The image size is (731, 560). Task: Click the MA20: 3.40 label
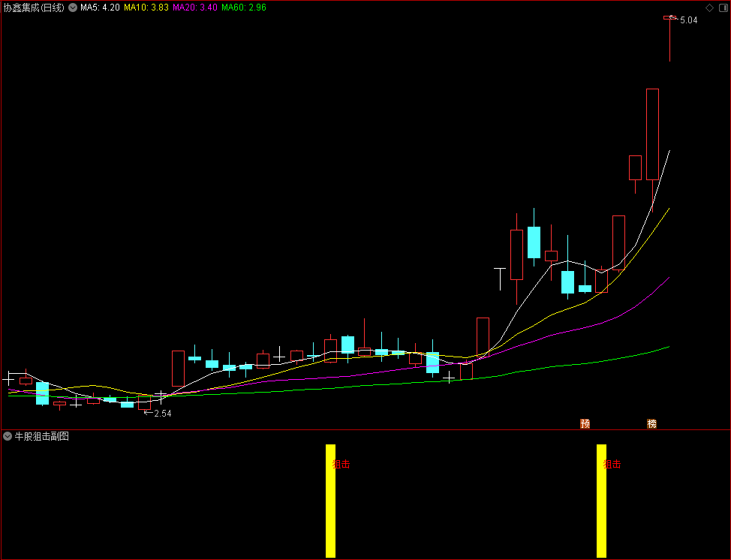pyautogui.click(x=195, y=8)
